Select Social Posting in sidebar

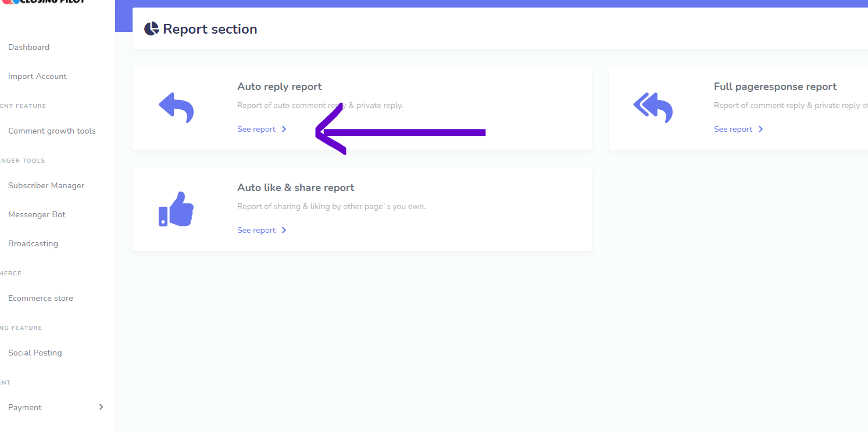[x=35, y=353]
